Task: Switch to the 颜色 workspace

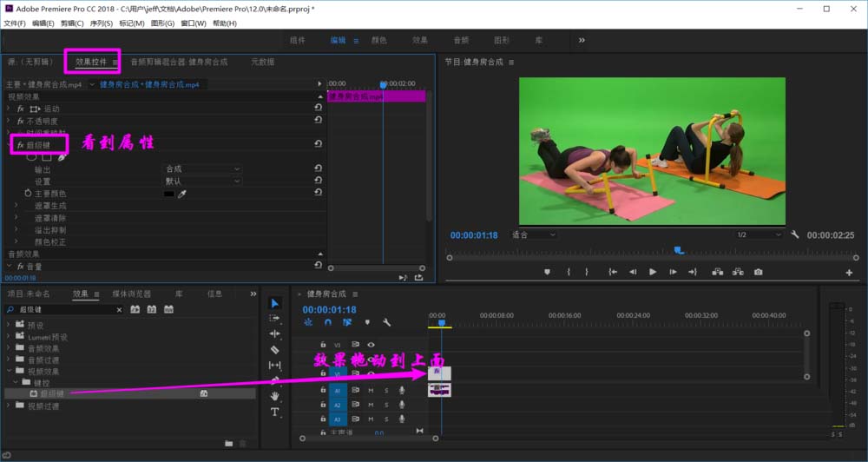Action: coord(378,40)
